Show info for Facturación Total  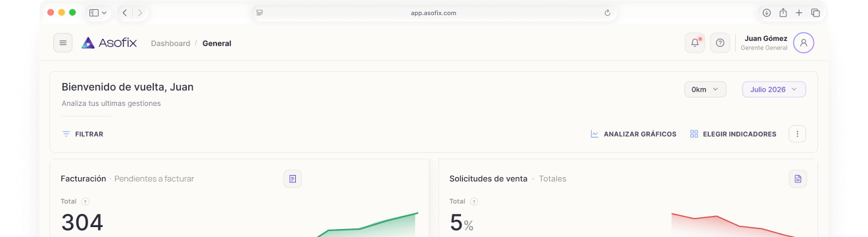[x=85, y=201]
